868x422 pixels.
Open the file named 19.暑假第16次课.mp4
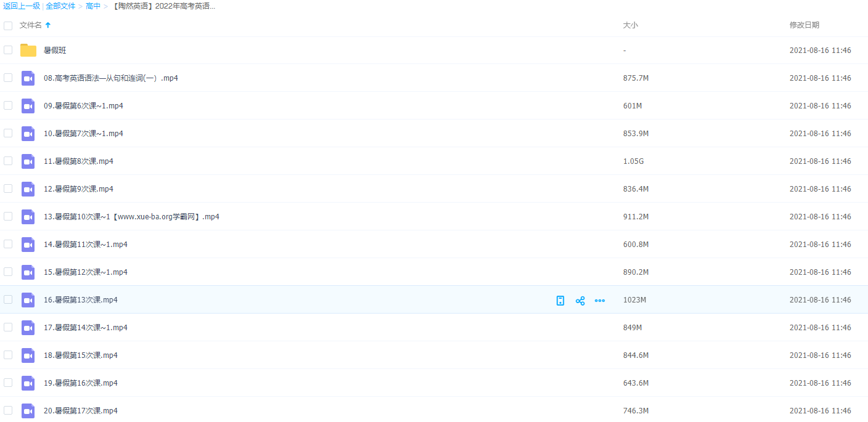80,383
